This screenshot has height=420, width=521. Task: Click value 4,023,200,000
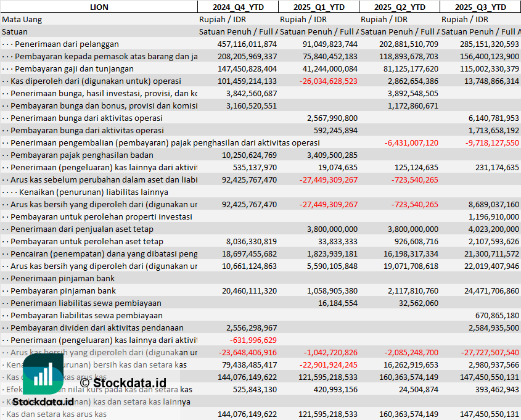click(x=494, y=229)
